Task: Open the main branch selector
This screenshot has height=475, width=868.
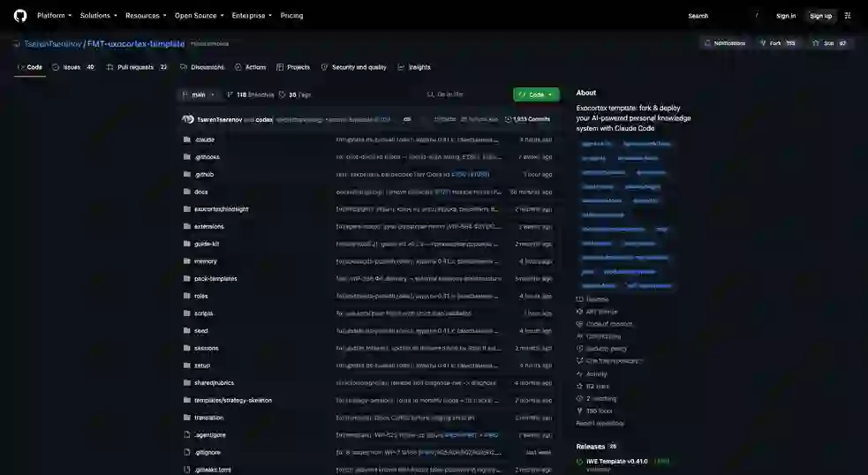Action: point(198,94)
